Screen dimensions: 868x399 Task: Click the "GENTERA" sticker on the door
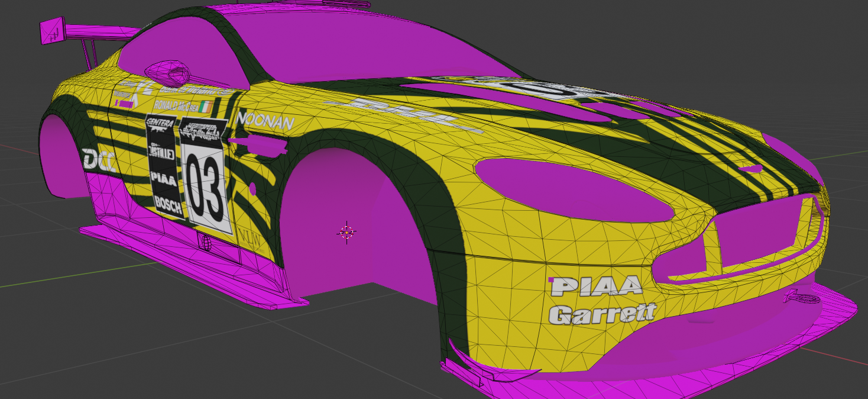160,125
